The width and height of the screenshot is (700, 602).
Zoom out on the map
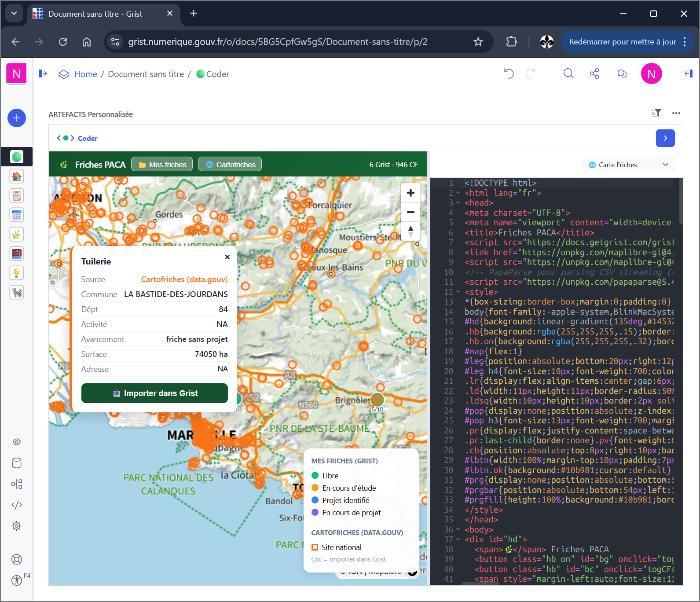pos(410,212)
